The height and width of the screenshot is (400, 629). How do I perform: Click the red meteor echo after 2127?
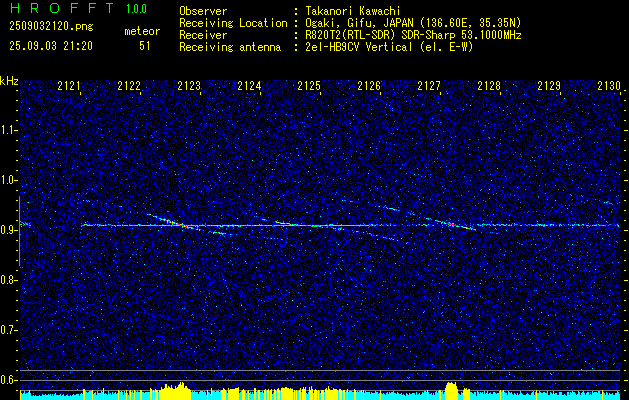point(451,223)
